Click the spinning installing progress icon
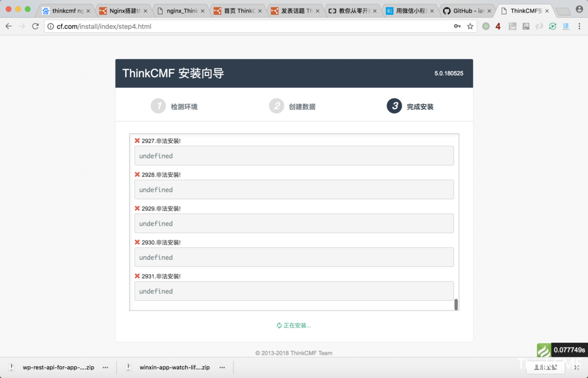The width and height of the screenshot is (588, 378). [x=279, y=326]
